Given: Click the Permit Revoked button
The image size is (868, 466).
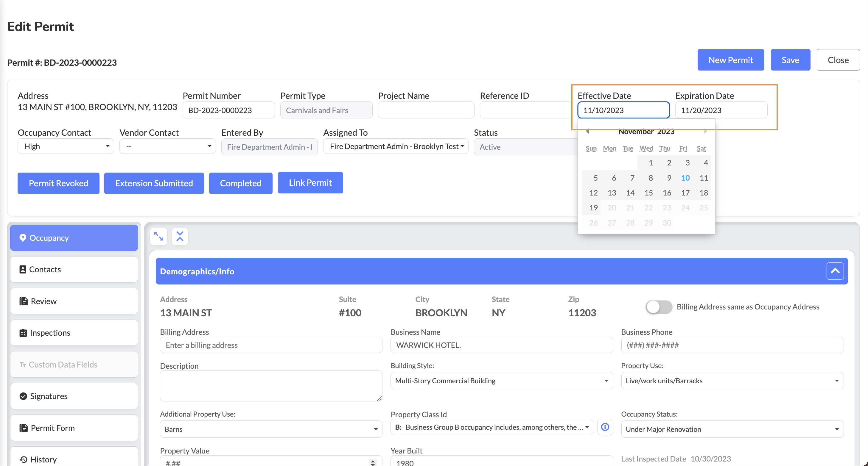Looking at the screenshot, I should coord(58,183).
